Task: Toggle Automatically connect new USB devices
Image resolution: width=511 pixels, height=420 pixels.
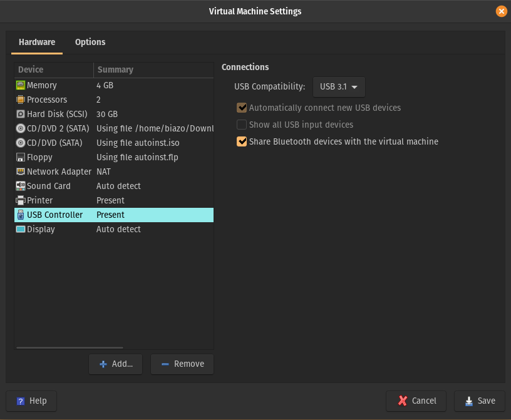Action: click(242, 108)
